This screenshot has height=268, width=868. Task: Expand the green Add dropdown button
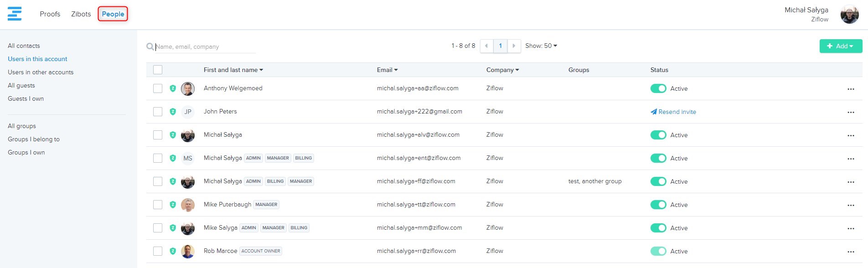click(x=840, y=46)
